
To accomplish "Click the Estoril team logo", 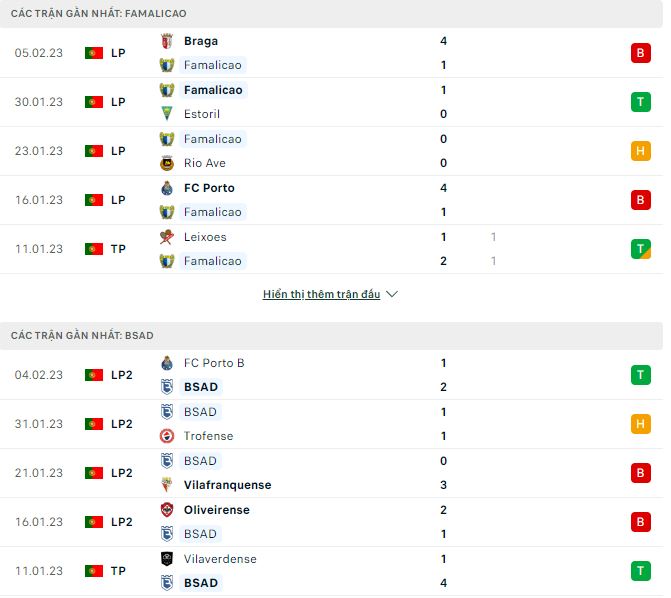I will (167, 114).
